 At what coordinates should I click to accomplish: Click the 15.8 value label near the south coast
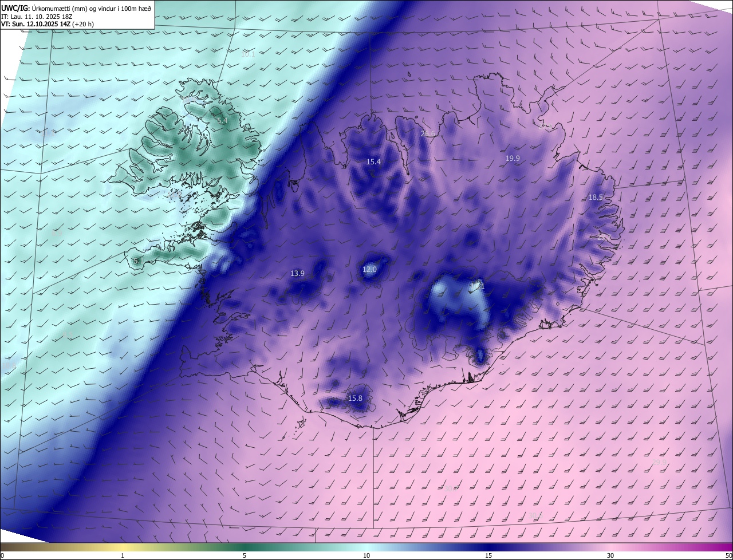pyautogui.click(x=355, y=398)
